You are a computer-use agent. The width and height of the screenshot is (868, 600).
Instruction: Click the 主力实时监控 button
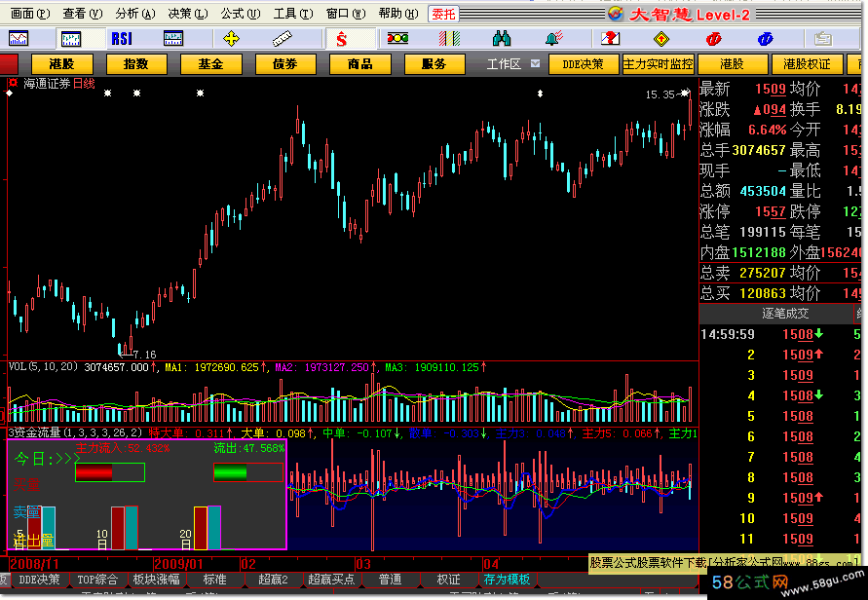click(x=659, y=64)
